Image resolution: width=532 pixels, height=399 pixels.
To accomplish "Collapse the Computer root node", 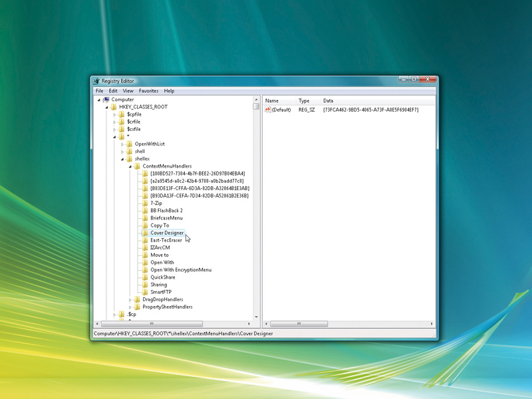I will click(98, 100).
